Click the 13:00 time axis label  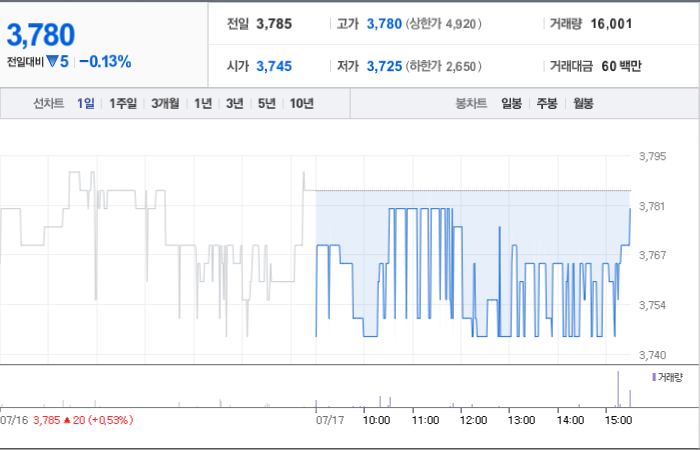[x=521, y=420]
